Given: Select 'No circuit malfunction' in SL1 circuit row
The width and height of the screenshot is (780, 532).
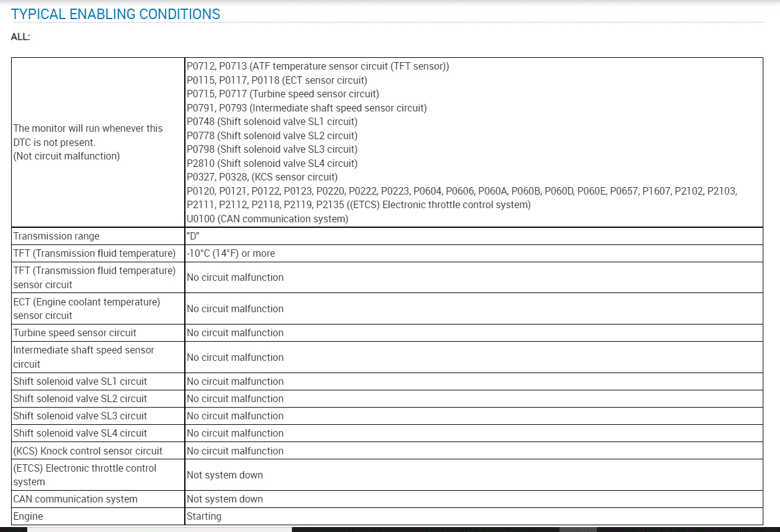Looking at the screenshot, I should point(235,381).
